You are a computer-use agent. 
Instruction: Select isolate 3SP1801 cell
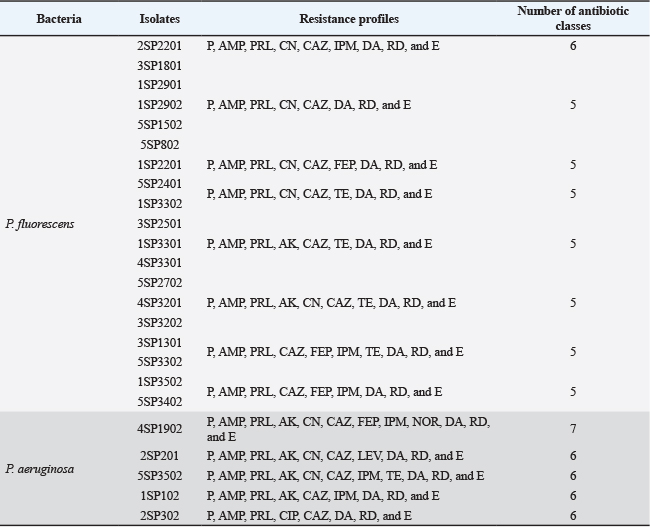click(160, 66)
